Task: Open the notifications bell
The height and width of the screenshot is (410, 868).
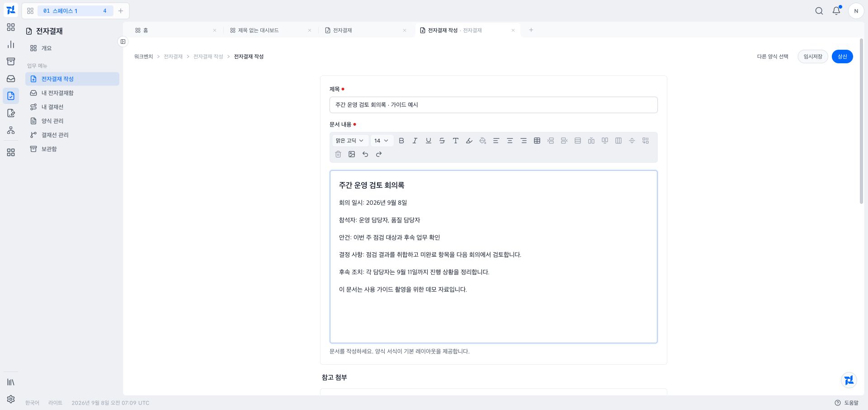Action: tap(836, 11)
